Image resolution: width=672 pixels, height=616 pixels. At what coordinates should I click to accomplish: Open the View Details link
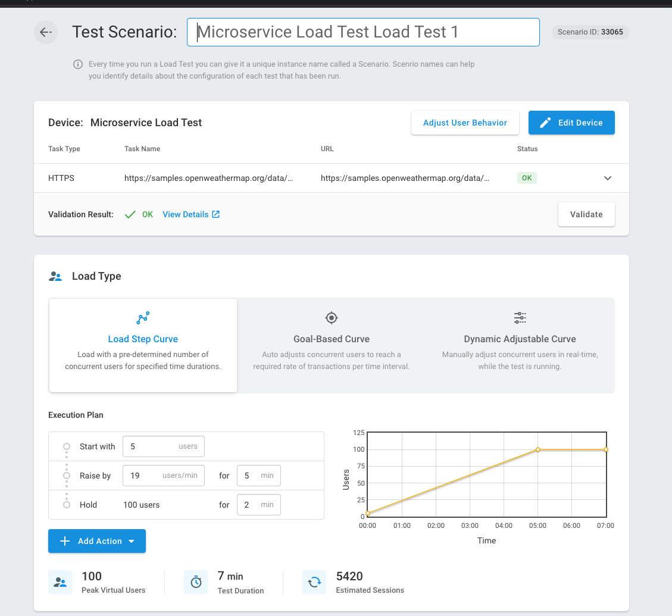tap(190, 214)
